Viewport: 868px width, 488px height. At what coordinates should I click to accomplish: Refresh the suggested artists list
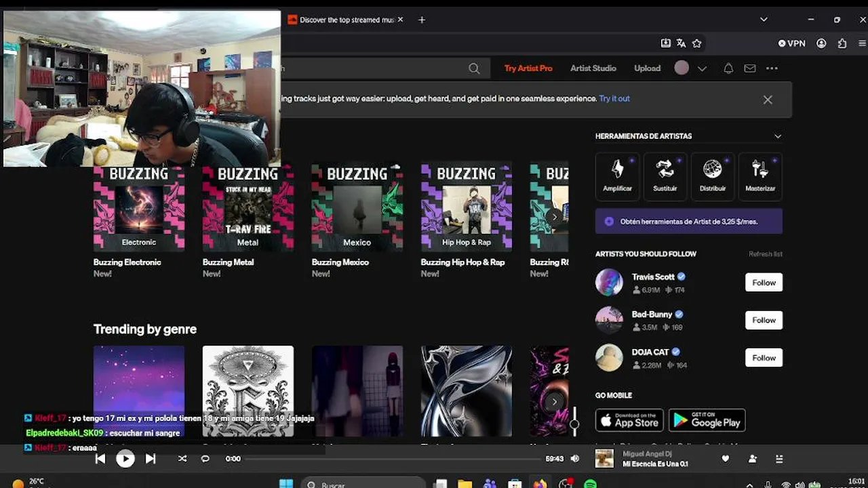click(x=766, y=254)
